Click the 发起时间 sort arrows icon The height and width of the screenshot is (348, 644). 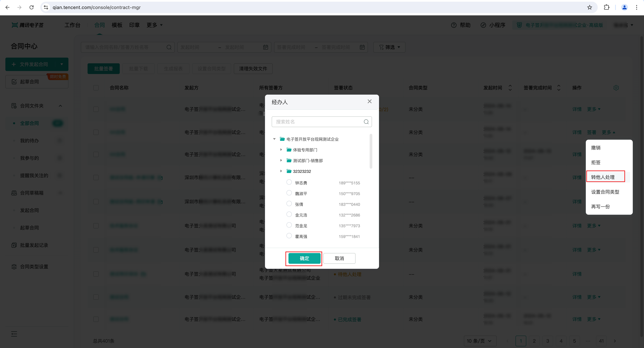pyautogui.click(x=510, y=88)
